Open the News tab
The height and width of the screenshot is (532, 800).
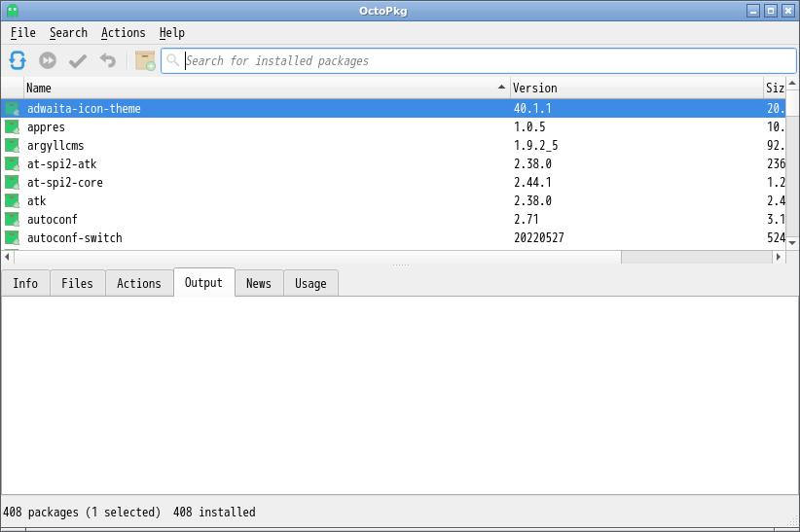coord(259,283)
